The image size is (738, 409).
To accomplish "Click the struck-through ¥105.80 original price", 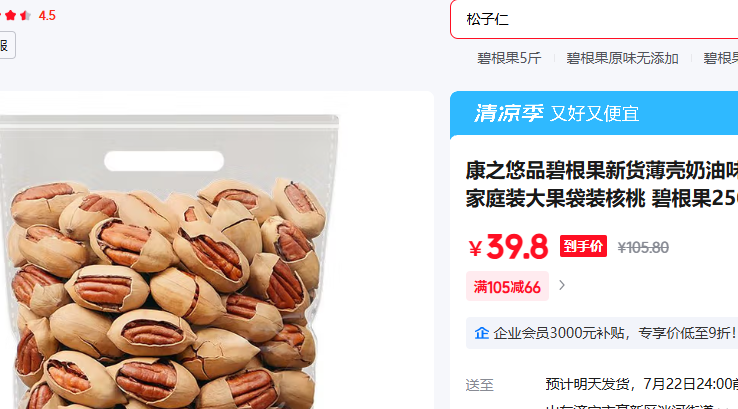I will coord(643,248).
